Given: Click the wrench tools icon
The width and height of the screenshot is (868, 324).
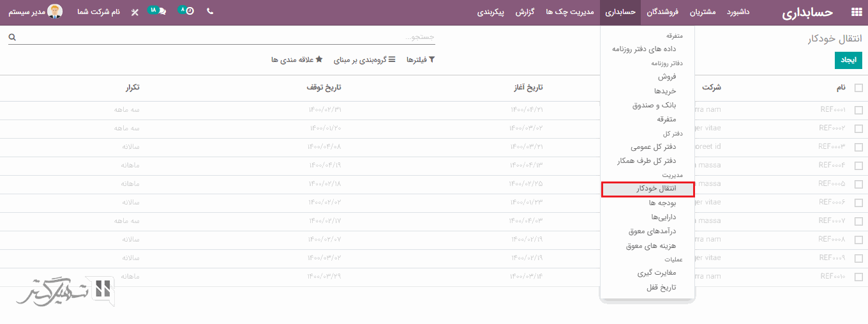Looking at the screenshot, I should pyautogui.click(x=134, y=12).
